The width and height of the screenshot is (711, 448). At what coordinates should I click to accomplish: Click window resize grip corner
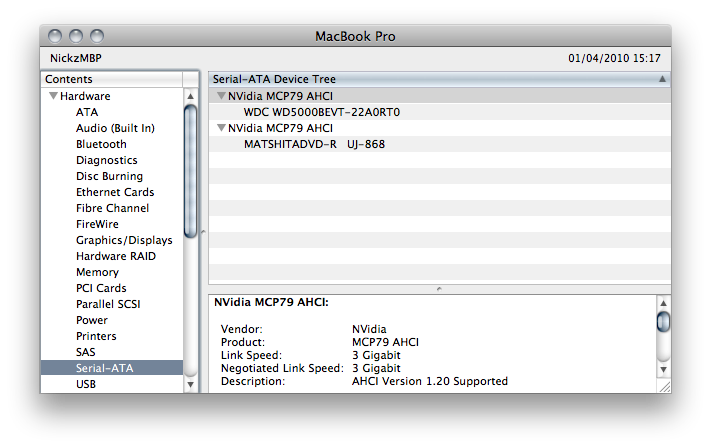click(x=665, y=387)
